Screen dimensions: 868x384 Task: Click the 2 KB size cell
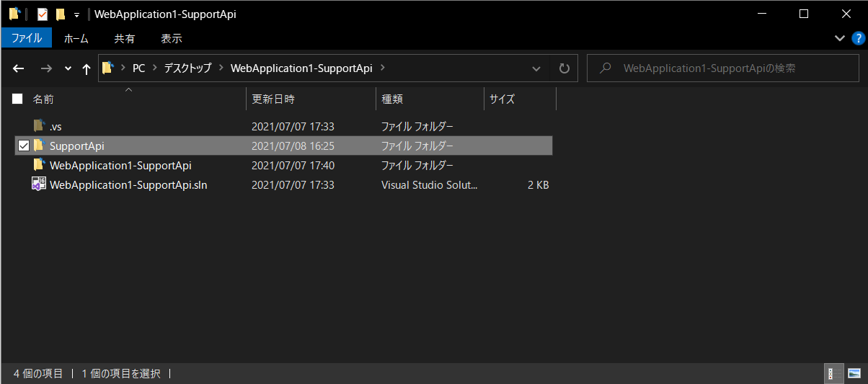pos(538,184)
